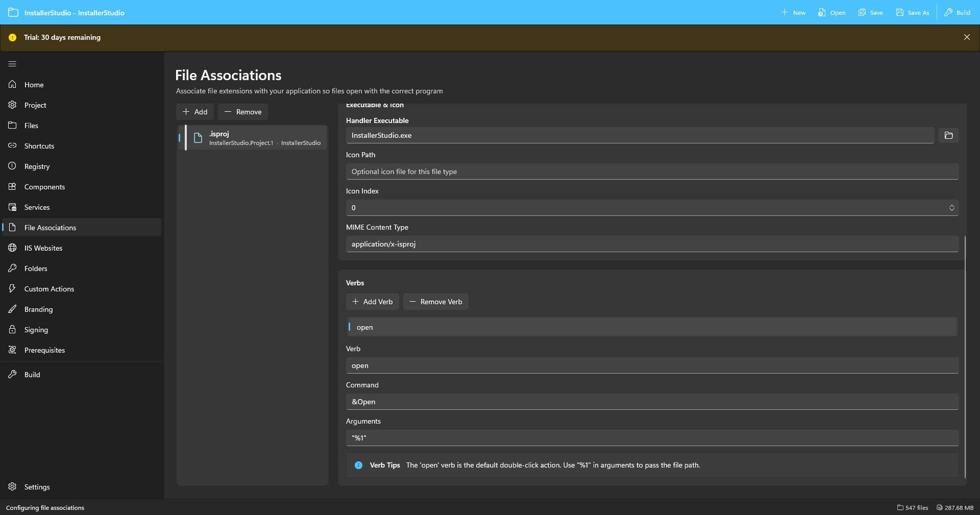This screenshot has width=980, height=515.
Task: Collapse the sidebar with the hamburger menu
Action: [x=12, y=63]
